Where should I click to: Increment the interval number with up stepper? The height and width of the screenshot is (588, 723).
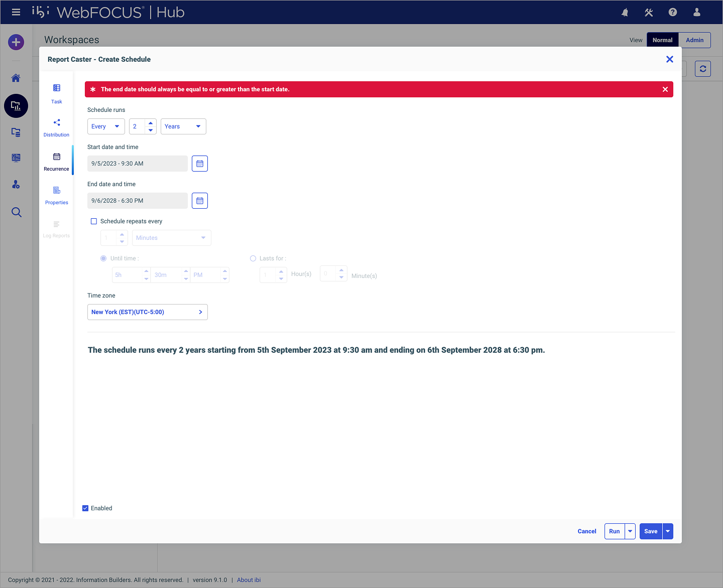coord(151,123)
